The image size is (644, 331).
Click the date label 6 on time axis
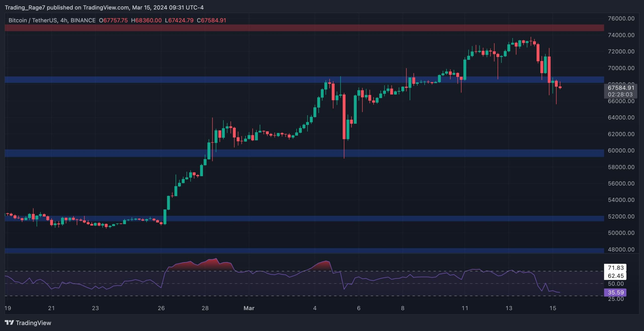click(x=359, y=308)
